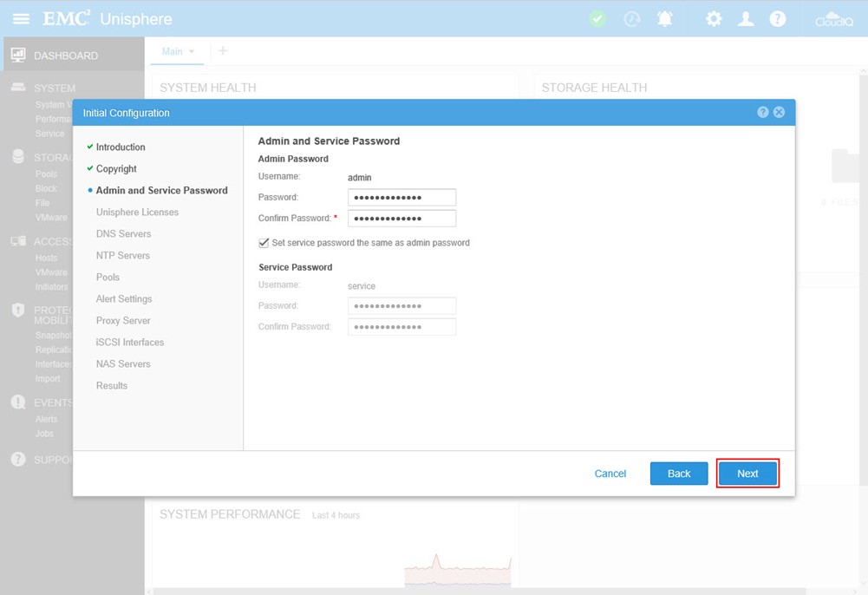Add a new dashboard tab with plus

[x=223, y=51]
